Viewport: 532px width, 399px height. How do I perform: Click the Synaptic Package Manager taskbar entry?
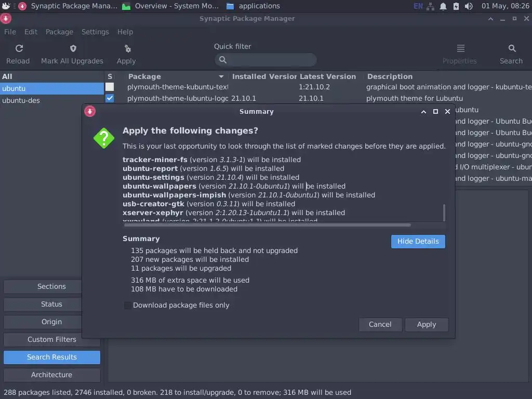[68, 6]
